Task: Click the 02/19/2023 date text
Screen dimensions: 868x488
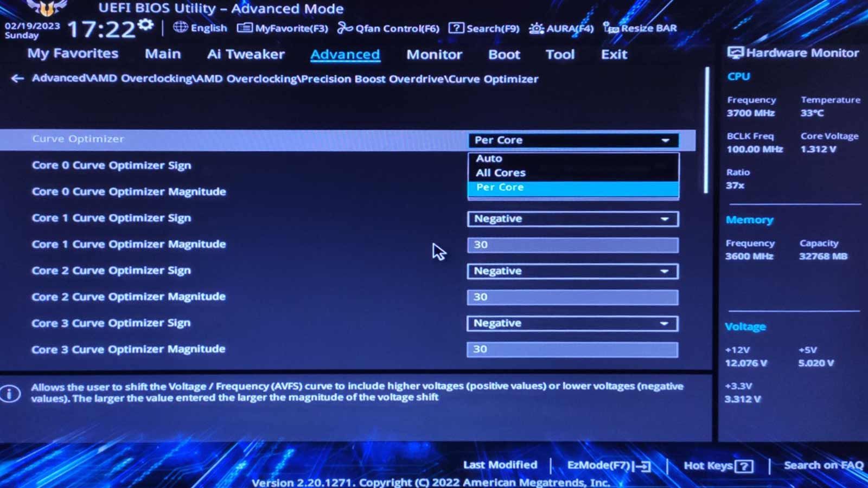Action: click(x=32, y=25)
